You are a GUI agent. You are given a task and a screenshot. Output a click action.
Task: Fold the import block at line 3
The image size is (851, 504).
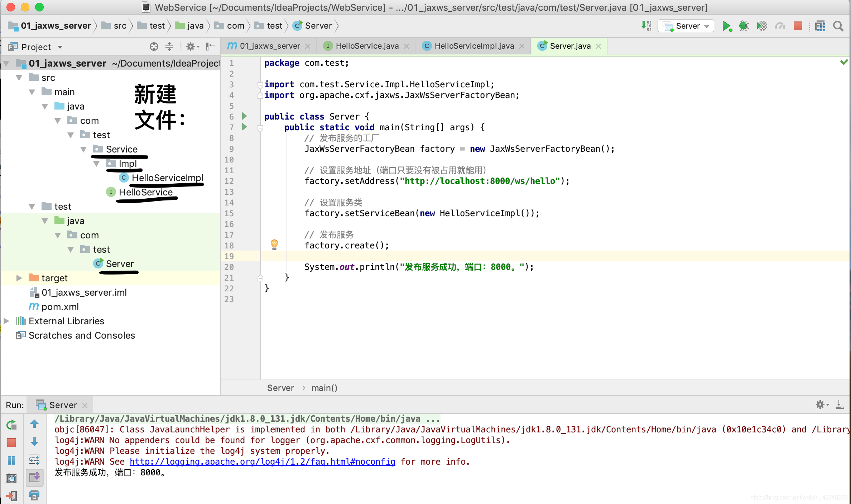click(x=260, y=85)
